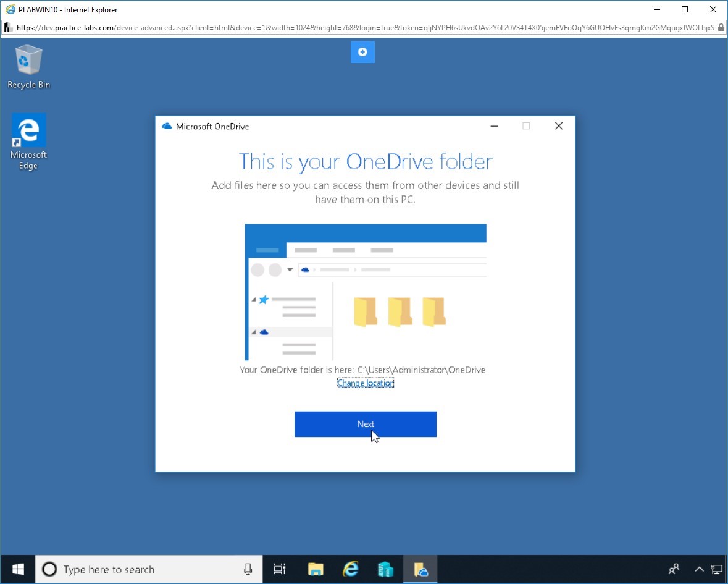Click the OneDrive cloud icon in dialog title
The image size is (728, 584).
[167, 126]
